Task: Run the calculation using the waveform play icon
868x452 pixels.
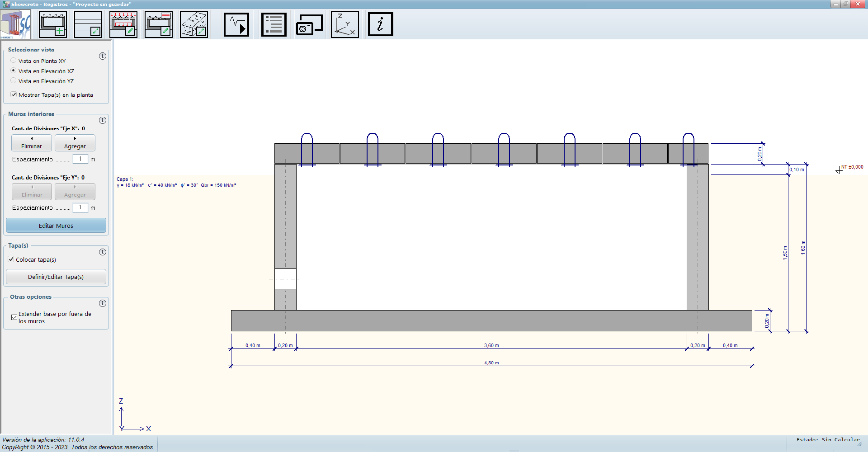Action: tap(236, 24)
